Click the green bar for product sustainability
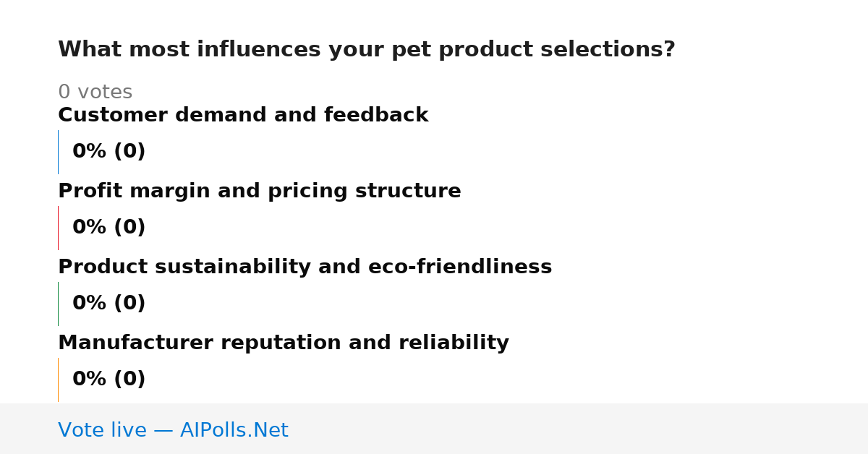Screen dimensions: 868x454 [x=59, y=304]
